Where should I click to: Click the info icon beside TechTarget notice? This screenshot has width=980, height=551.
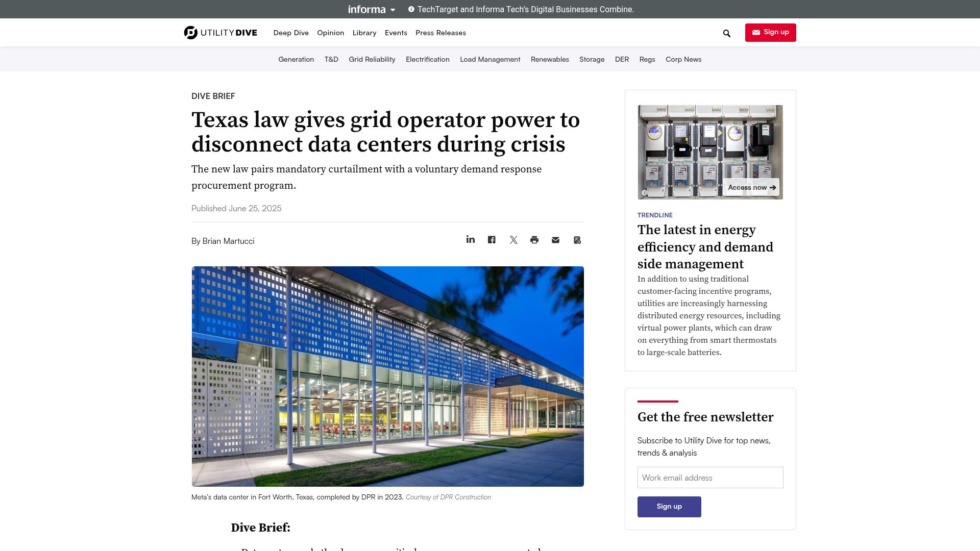click(x=411, y=9)
